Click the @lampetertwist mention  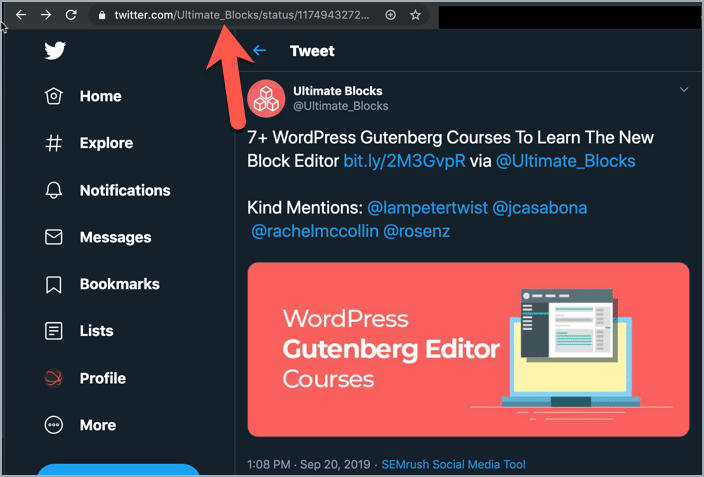pos(427,208)
